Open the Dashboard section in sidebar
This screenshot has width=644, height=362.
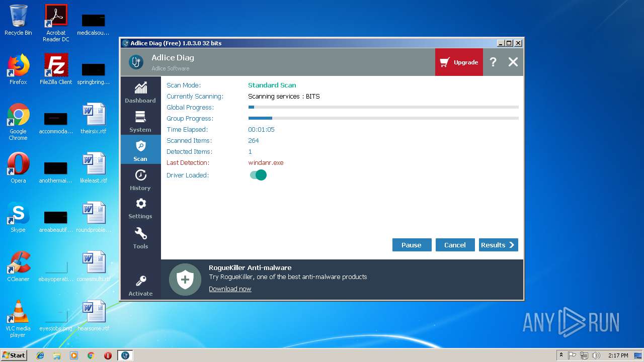pos(140,92)
